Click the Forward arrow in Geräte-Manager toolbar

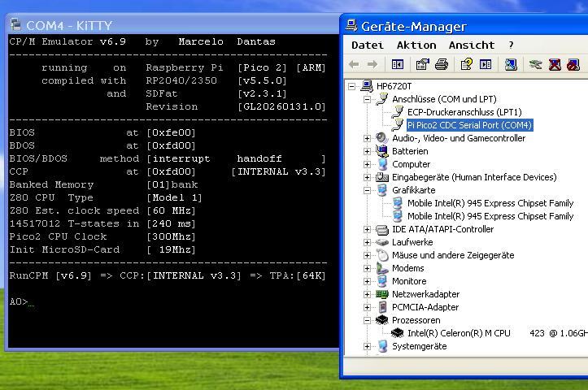click(x=372, y=64)
